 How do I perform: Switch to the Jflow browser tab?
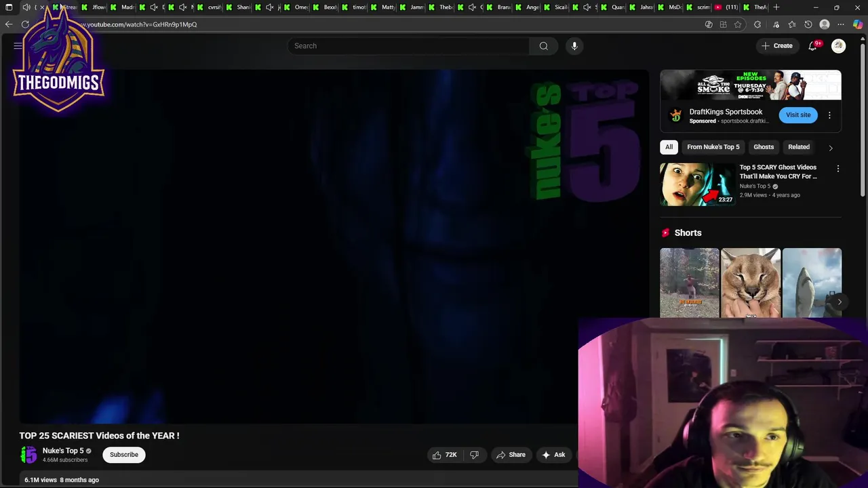94,7
